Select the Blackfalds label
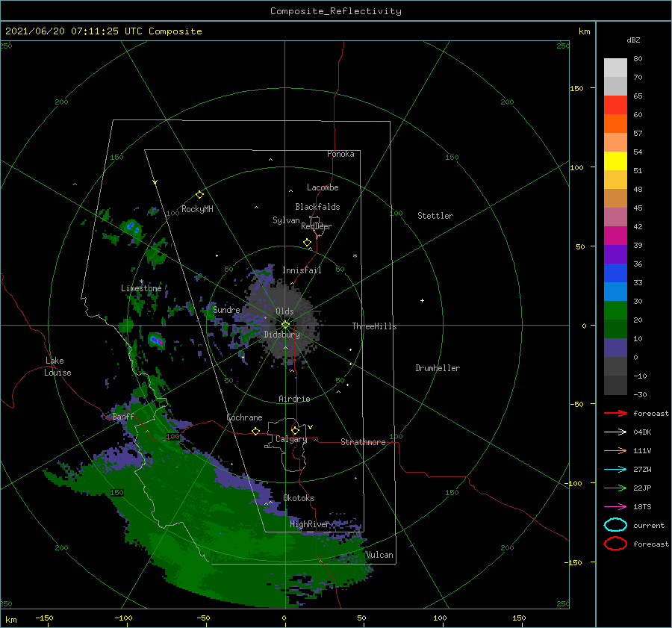This screenshot has width=672, height=628. 317,207
